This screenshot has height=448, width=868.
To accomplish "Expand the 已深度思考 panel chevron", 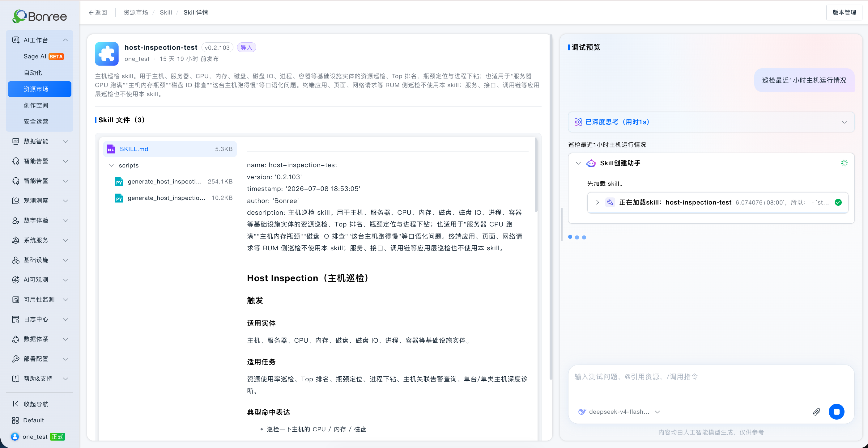I will (x=844, y=122).
